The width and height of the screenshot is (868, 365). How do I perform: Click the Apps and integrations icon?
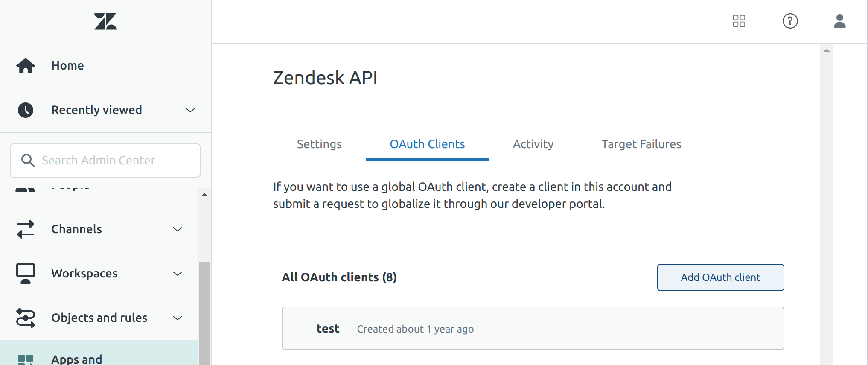coord(26,359)
